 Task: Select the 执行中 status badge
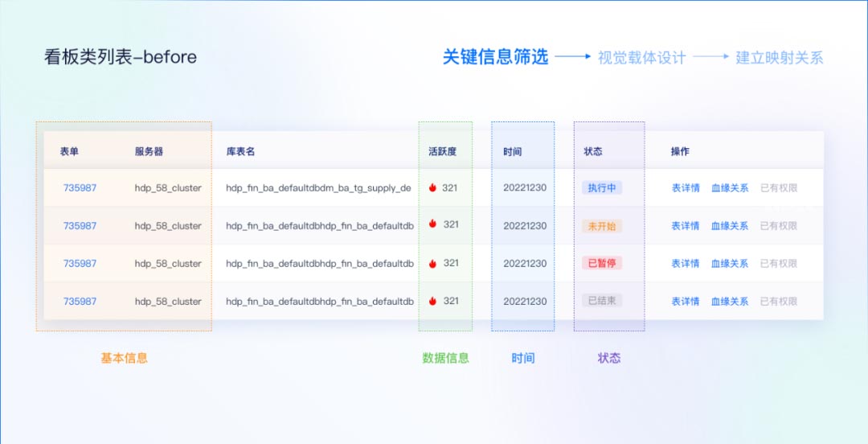coord(602,188)
